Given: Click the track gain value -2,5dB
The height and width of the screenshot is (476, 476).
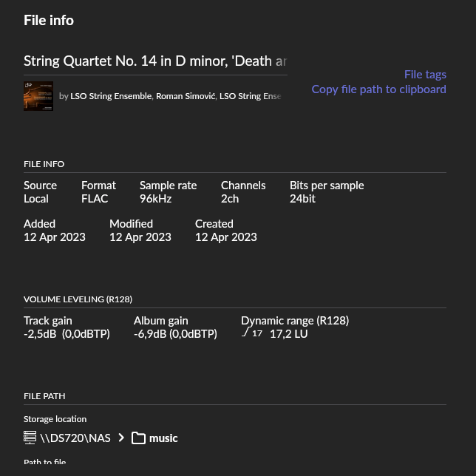Looking at the screenshot, I should click(40, 334).
